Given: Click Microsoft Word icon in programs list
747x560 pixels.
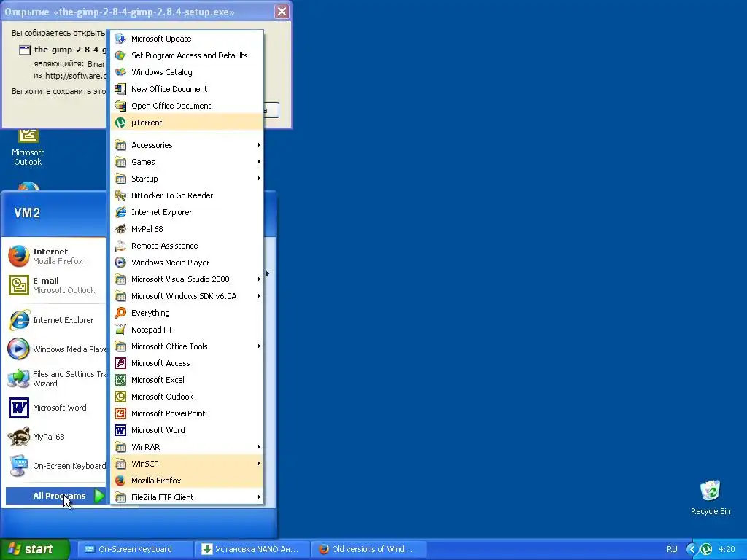Looking at the screenshot, I should 120,430.
